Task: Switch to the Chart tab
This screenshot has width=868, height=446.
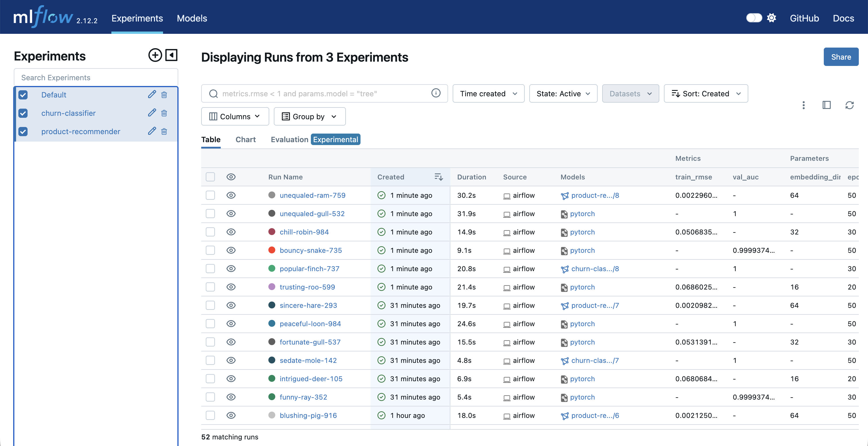Action: pyautogui.click(x=245, y=139)
